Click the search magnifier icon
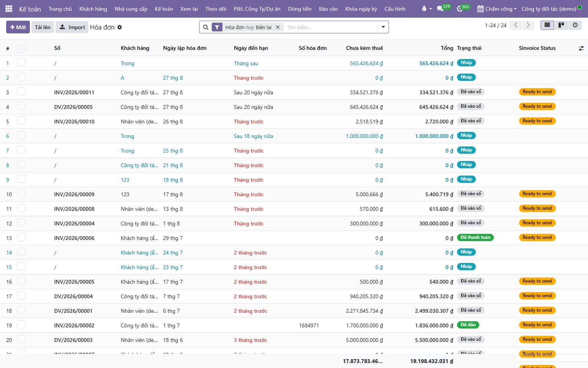 [x=206, y=27]
